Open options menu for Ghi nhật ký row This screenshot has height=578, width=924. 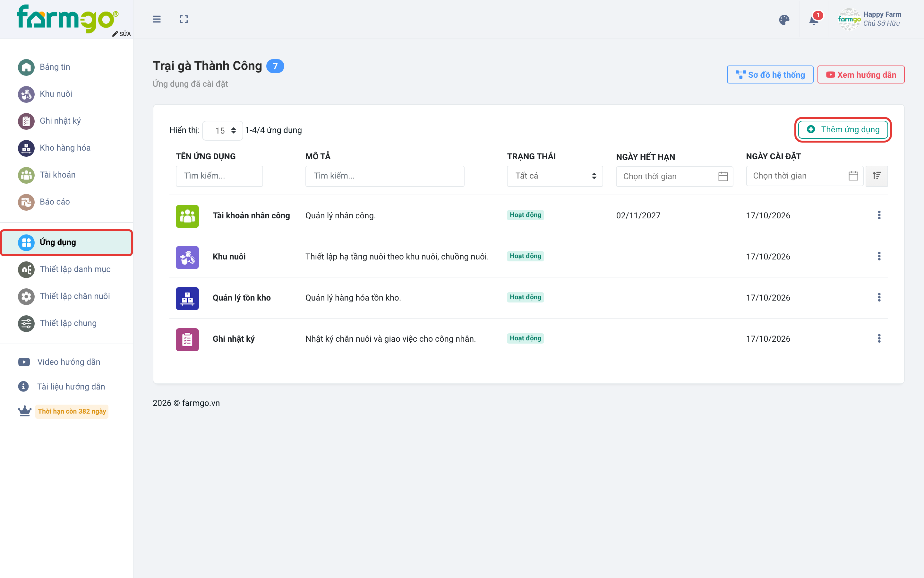tap(879, 338)
